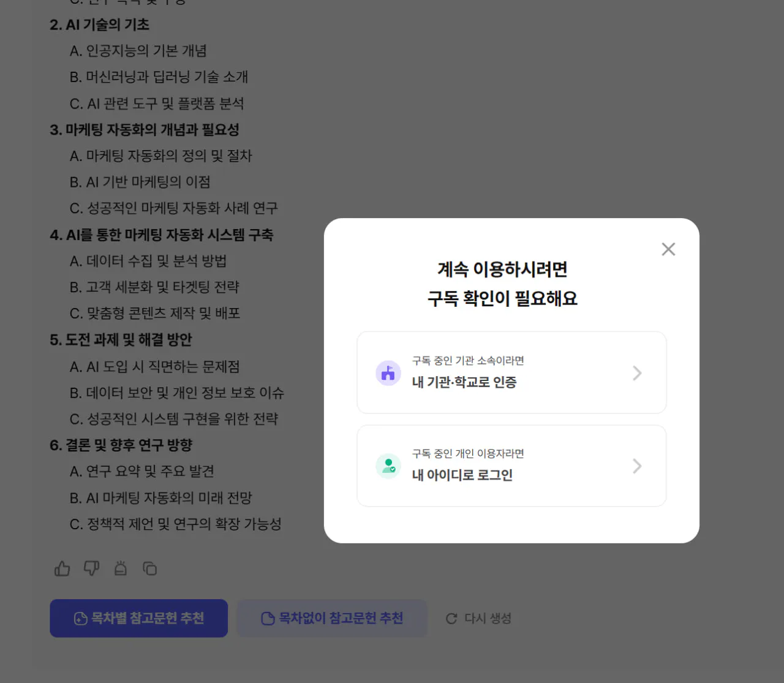Select the 내 아이디로 로그인 option card

click(x=511, y=466)
